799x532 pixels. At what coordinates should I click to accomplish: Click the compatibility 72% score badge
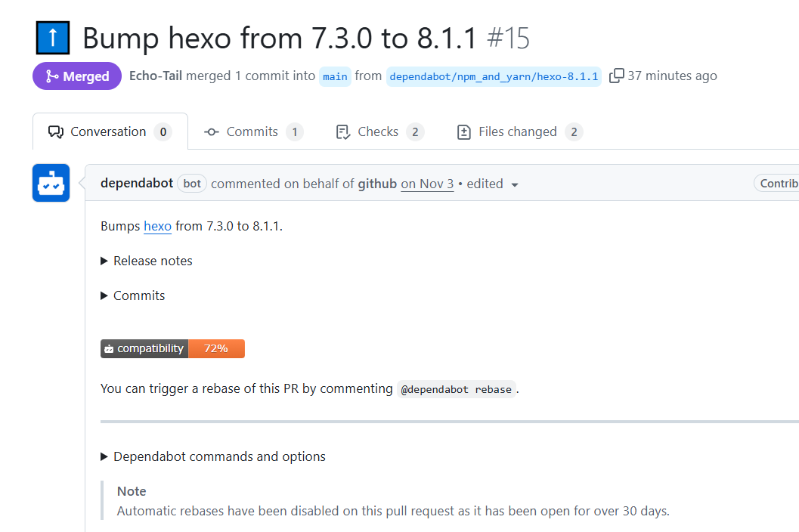pyautogui.click(x=172, y=348)
